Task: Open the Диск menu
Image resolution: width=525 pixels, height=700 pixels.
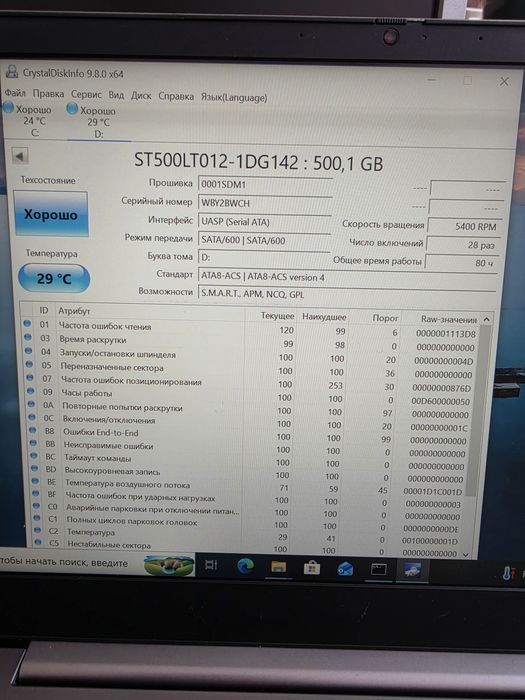Action: click(141, 96)
